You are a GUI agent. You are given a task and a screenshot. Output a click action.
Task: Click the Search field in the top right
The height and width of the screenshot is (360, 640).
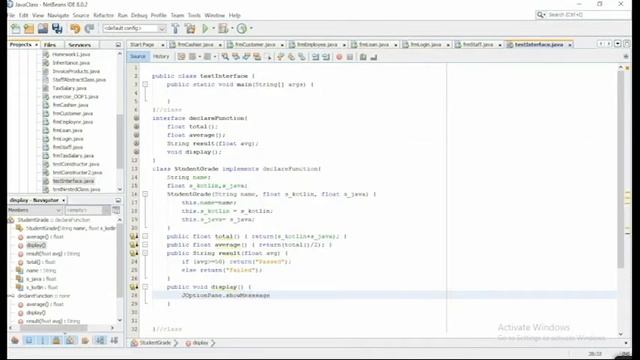tap(584, 15)
